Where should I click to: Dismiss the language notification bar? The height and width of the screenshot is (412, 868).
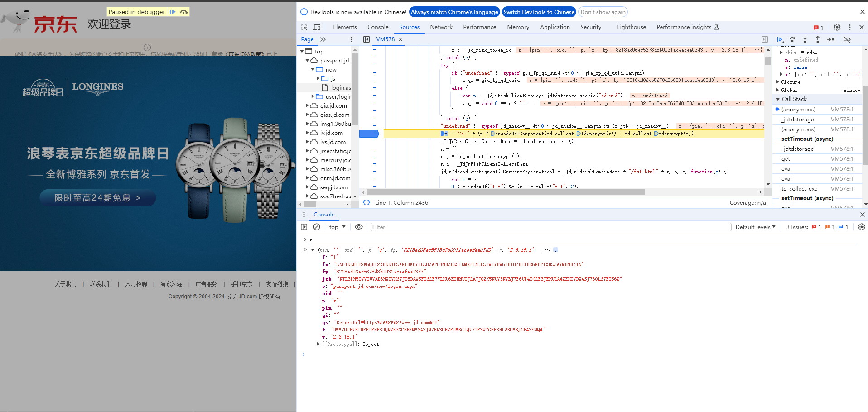(x=862, y=12)
